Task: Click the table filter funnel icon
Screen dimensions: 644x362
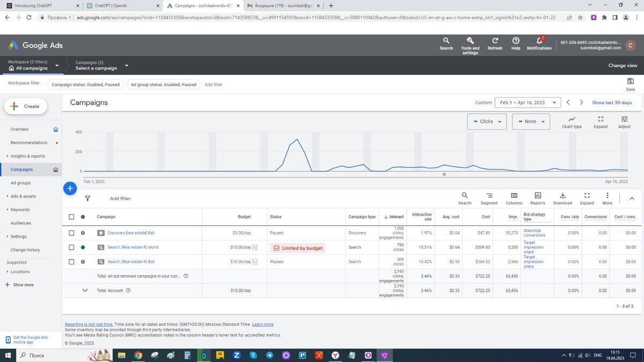Action: coord(87,198)
